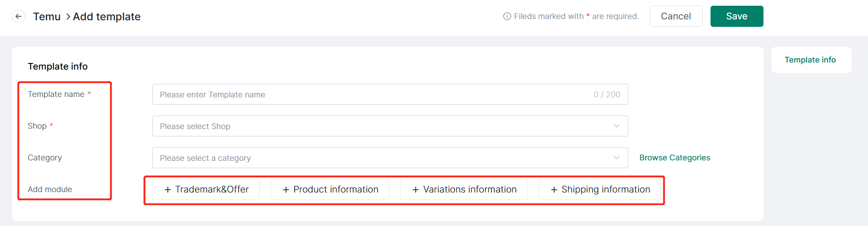The image size is (868, 226).
Task: Click the plus icon on Shipping information
Action: 554,189
